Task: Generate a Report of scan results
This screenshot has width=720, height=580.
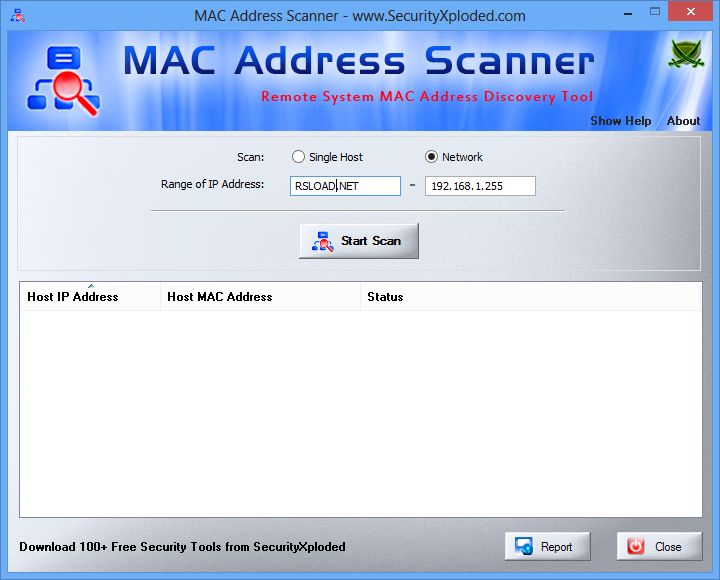Action: pos(547,546)
